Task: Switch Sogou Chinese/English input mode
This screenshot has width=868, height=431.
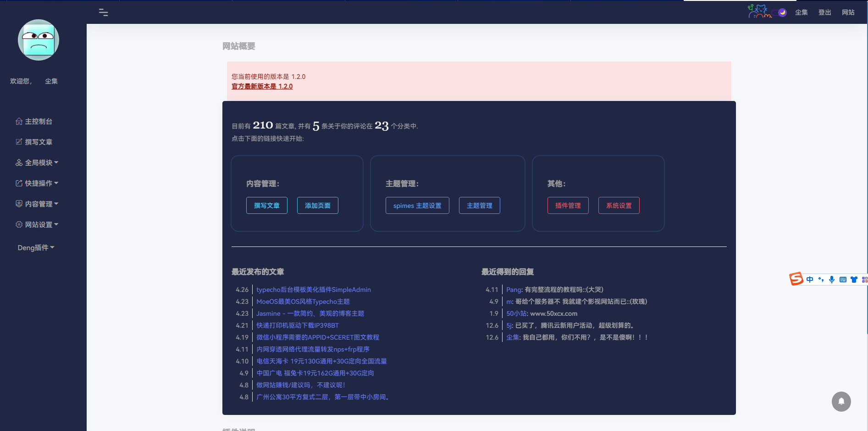Action: [x=810, y=280]
